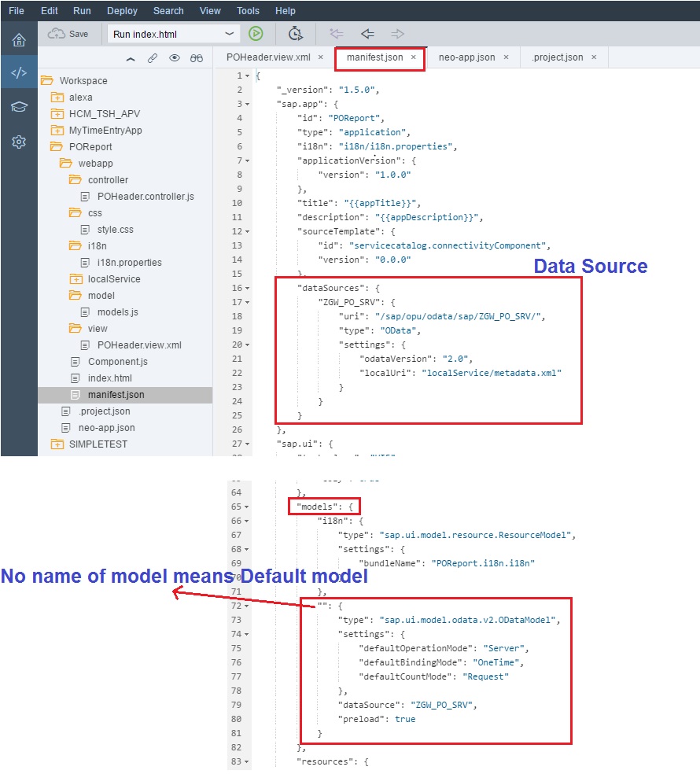This screenshot has height=774, width=700.
Task: Open style.css file
Action: (115, 230)
